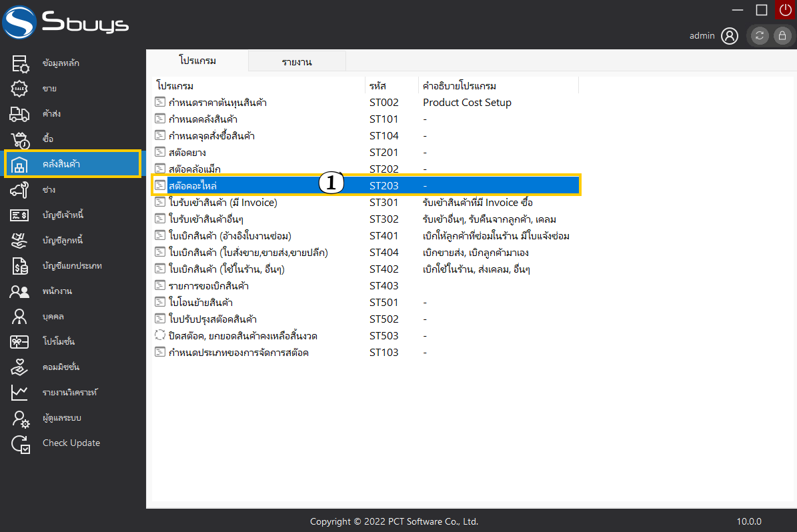Click the ขาย sale badge icon
This screenshot has width=797, height=532.
pyautogui.click(x=20, y=89)
